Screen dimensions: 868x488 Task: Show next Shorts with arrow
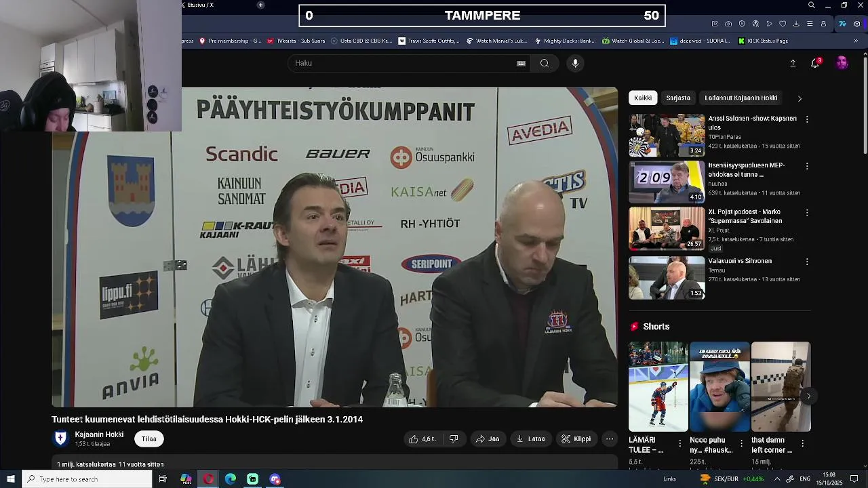click(808, 396)
